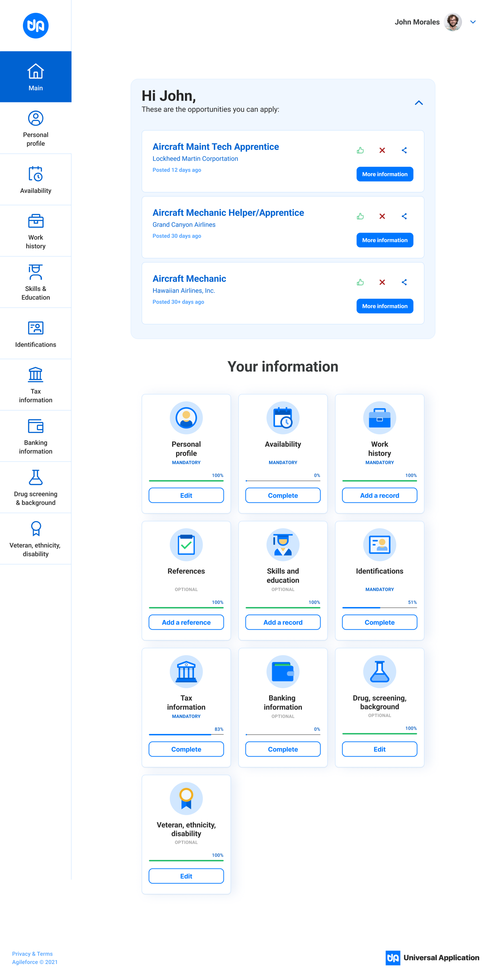Click the Universal Application logo in sidebar
495x980 pixels.
tap(35, 26)
